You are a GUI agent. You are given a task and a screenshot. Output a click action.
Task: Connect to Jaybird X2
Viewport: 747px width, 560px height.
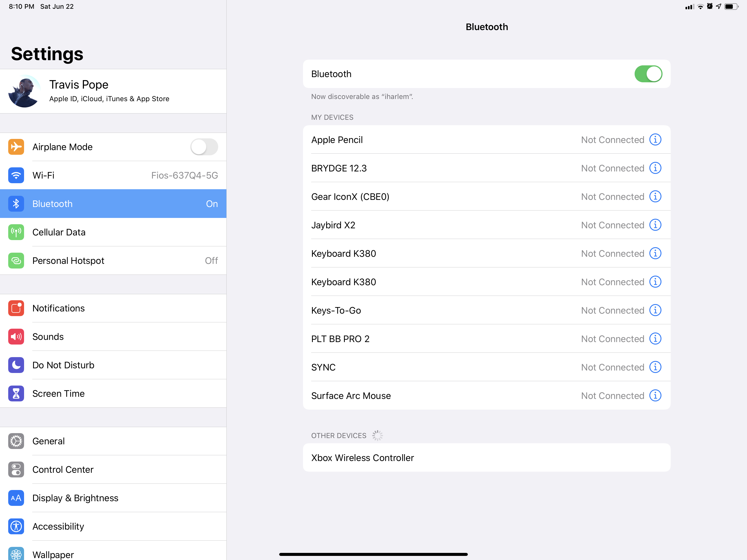(487, 224)
